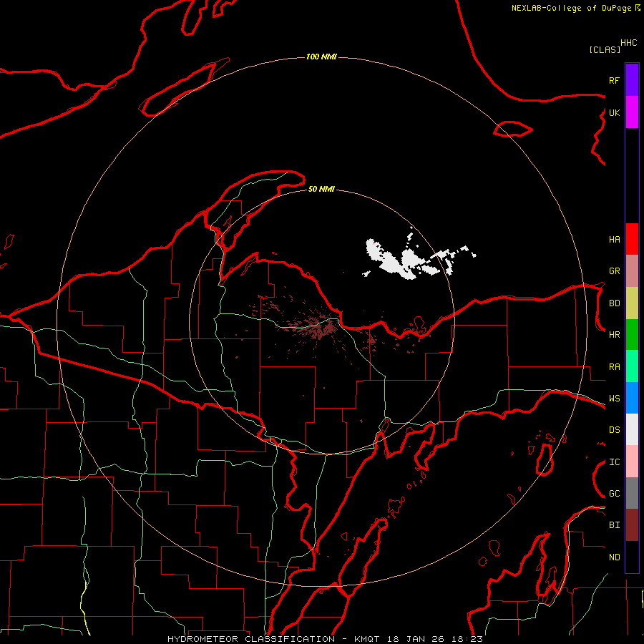644x644 pixels.
Task: Click the 100 NMI range ring label
Action: point(321,57)
